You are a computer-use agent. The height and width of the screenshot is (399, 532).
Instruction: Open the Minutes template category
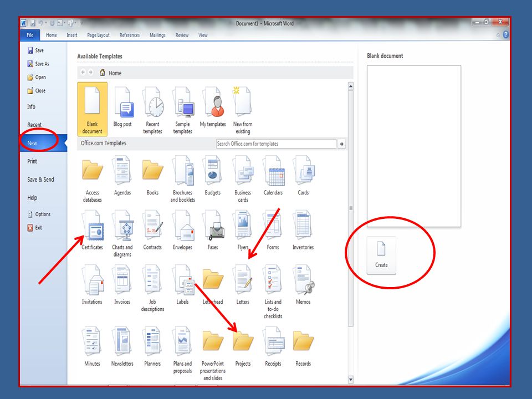point(93,347)
